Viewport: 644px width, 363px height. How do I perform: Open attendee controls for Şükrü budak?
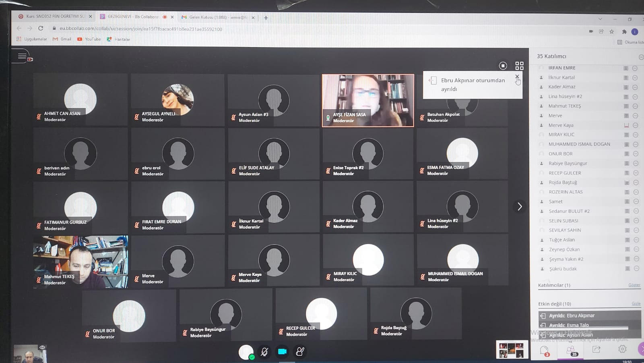click(x=636, y=268)
